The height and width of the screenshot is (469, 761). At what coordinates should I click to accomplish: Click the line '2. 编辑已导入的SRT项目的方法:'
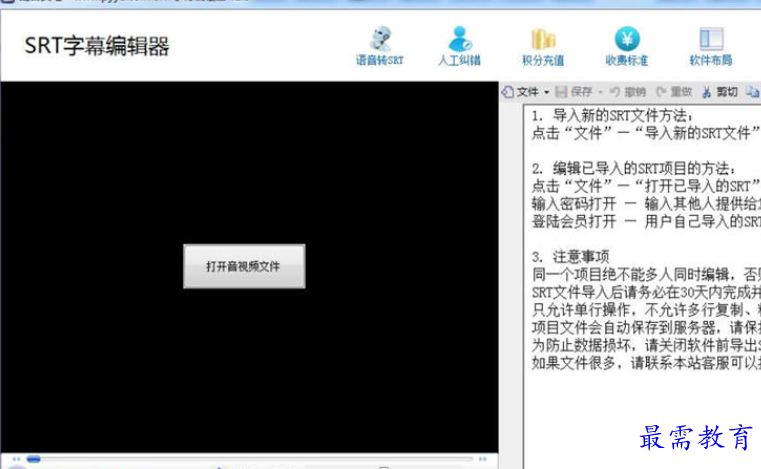pos(633,168)
